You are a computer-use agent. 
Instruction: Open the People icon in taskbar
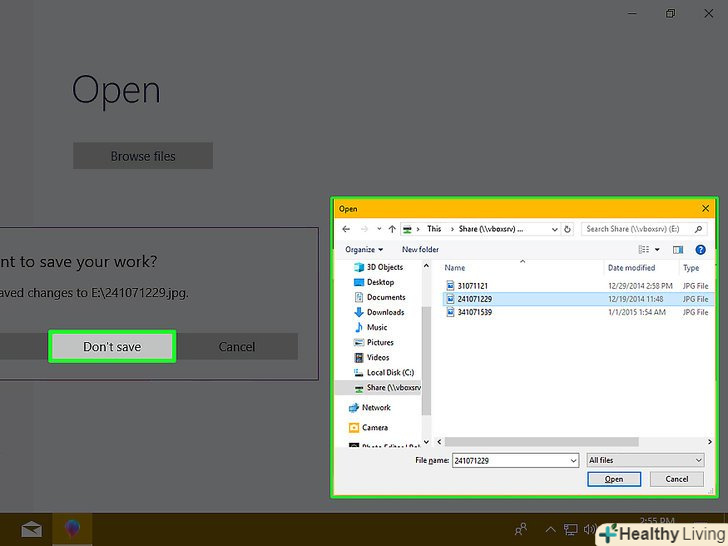[x=521, y=529]
